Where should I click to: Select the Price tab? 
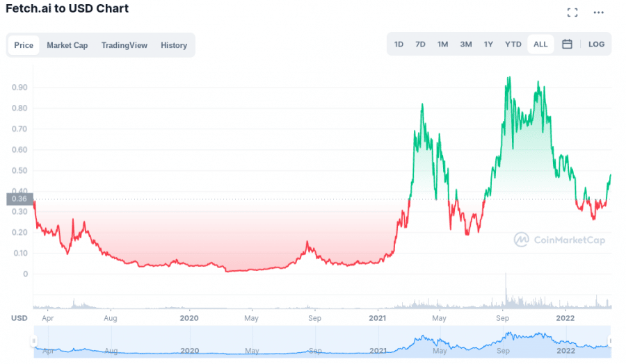24,45
